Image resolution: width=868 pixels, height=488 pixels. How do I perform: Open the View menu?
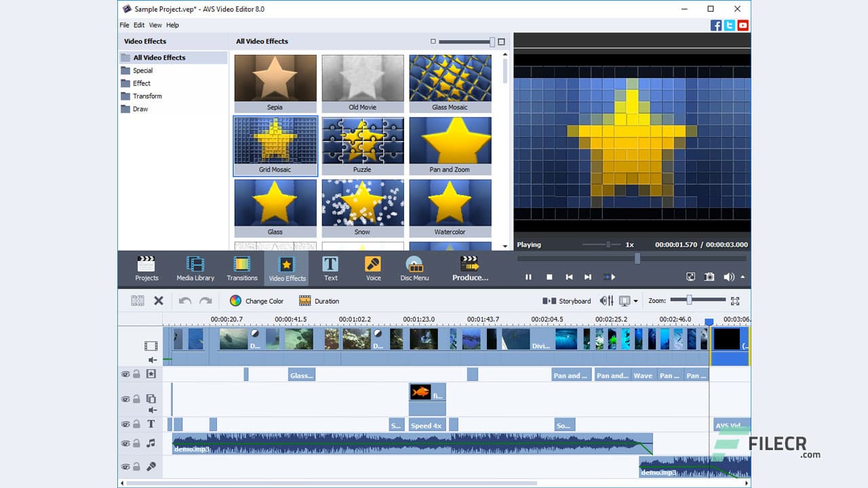click(x=155, y=24)
